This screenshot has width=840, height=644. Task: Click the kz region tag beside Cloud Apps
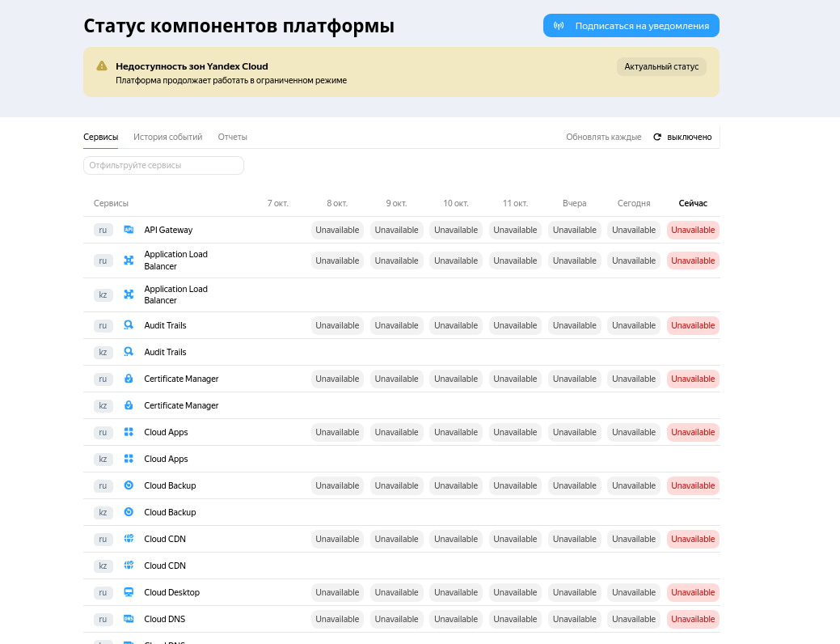coord(103,459)
